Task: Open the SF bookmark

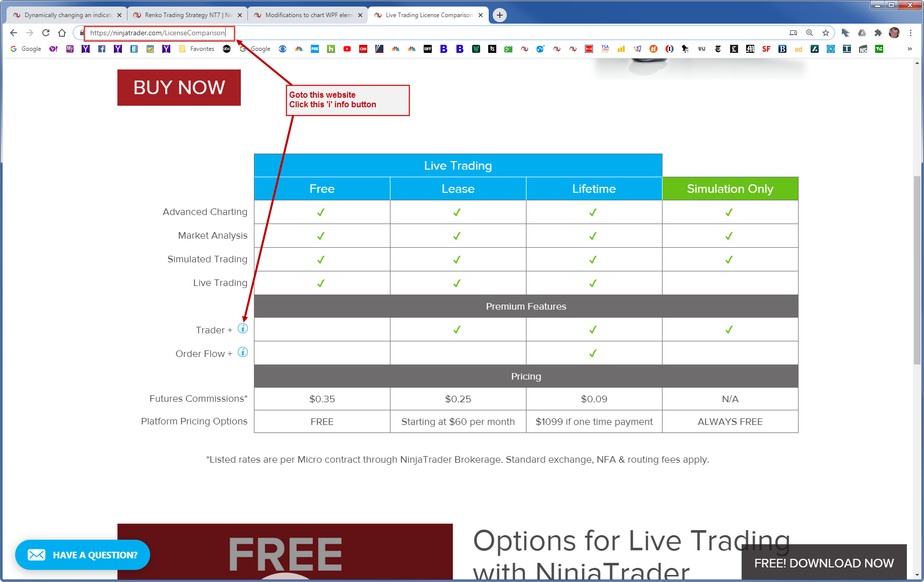Action: (x=766, y=49)
